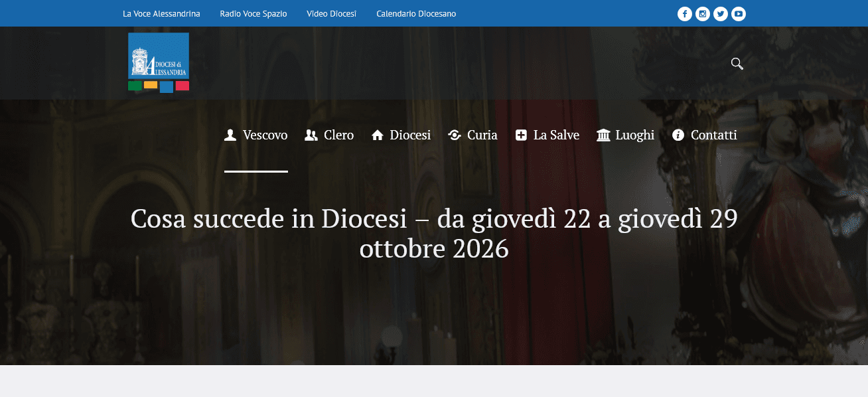Screen dimensions: 868x397
Task: Visit the Video Diocesi link
Action: click(x=332, y=13)
